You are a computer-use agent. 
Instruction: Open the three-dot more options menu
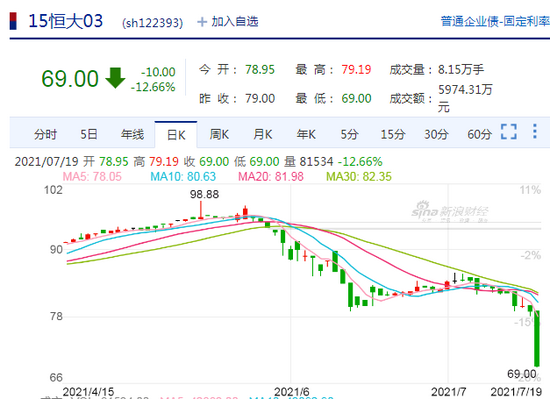pos(535,131)
